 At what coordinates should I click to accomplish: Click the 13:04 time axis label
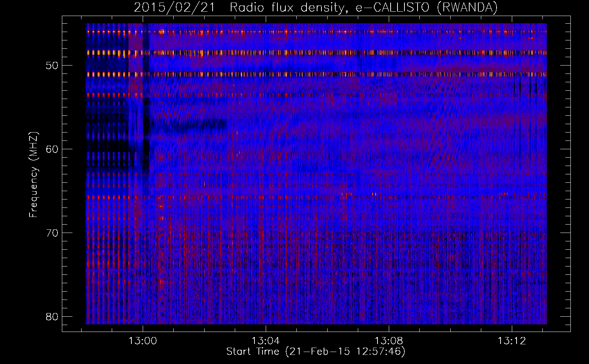[x=266, y=341]
